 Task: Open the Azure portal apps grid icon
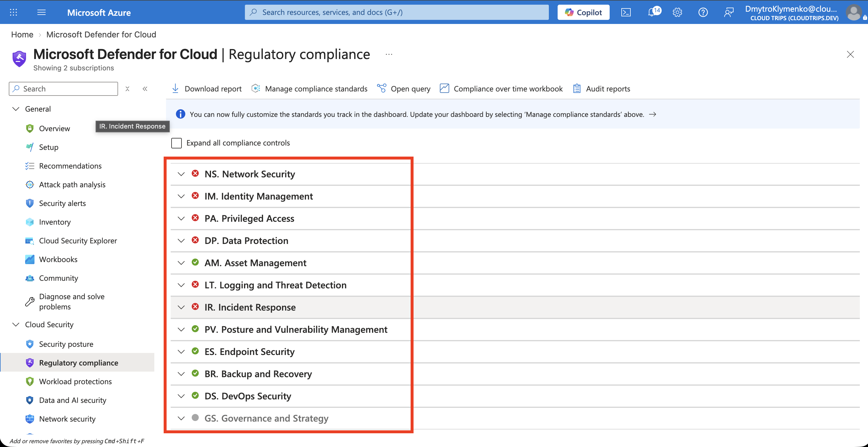click(x=13, y=13)
